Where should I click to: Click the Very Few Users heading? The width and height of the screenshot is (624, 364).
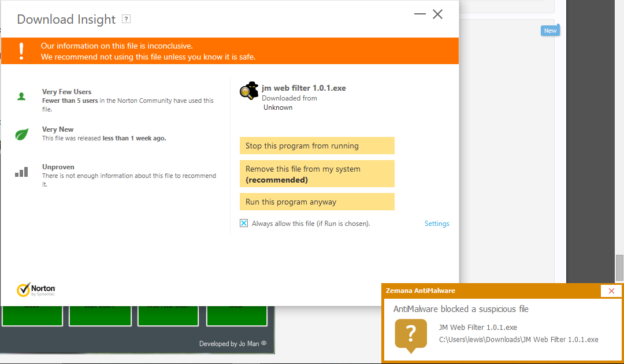pos(66,91)
